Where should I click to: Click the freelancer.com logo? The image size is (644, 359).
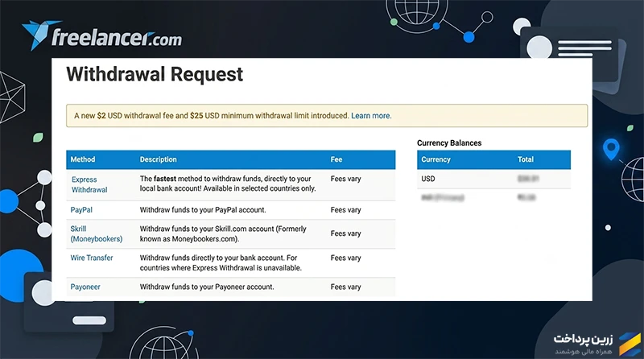click(x=102, y=35)
